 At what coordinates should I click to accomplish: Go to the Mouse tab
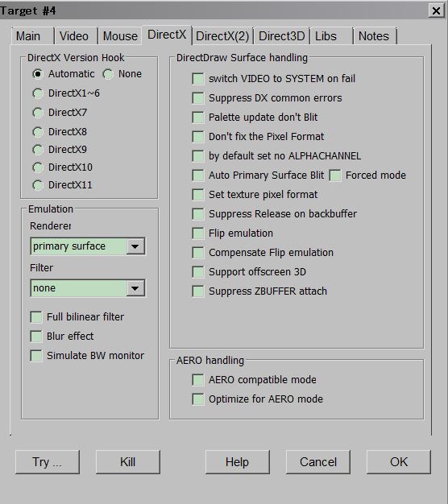(119, 35)
